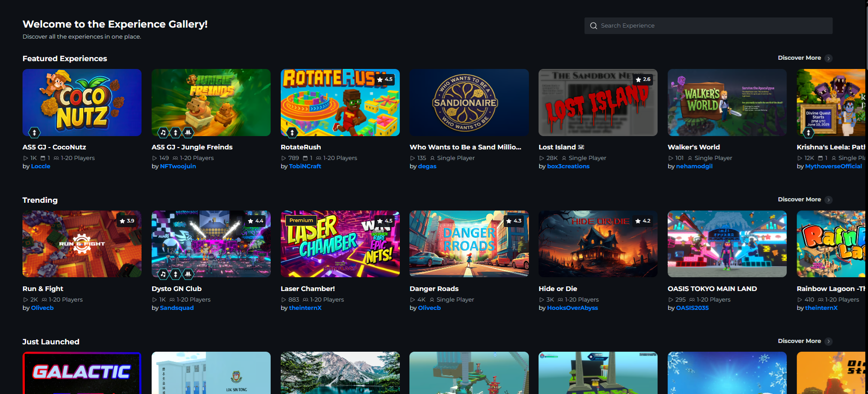The height and width of the screenshot is (394, 868).
Task: Visit creator TobiNCraft's profile
Action: point(305,166)
